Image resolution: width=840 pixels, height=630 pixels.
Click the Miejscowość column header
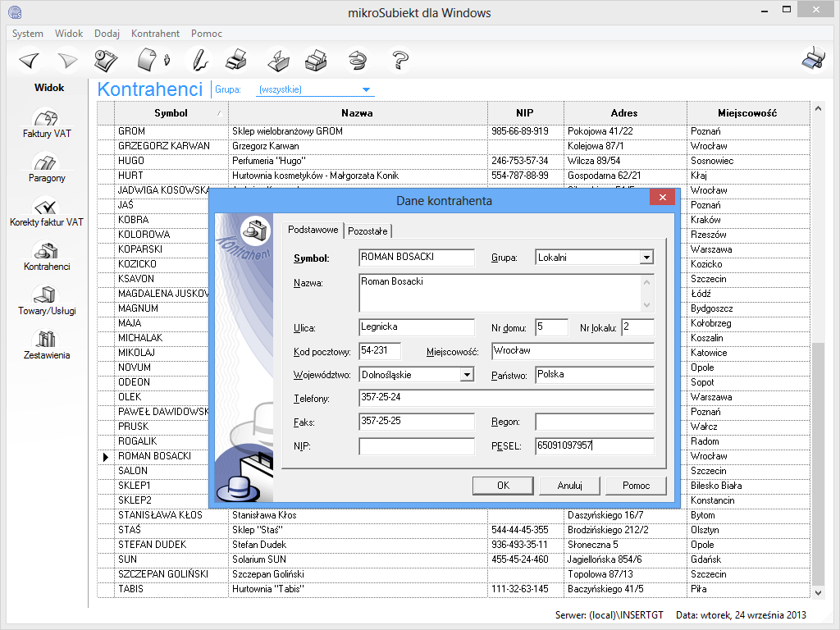(748, 113)
